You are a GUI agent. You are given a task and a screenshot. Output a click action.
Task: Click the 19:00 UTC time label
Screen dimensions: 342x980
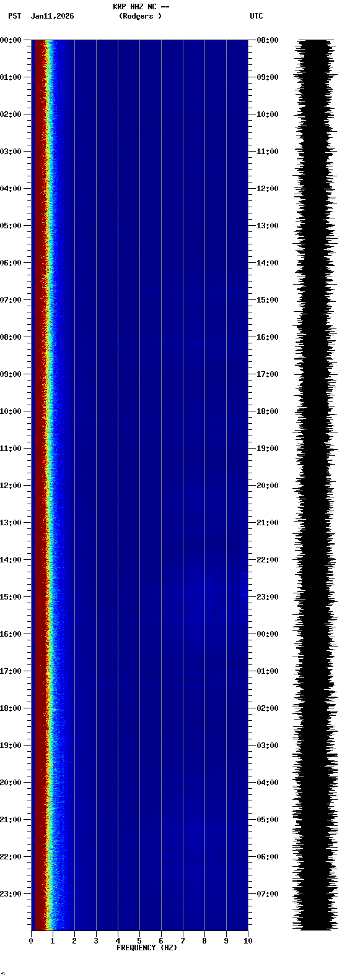coord(268,449)
